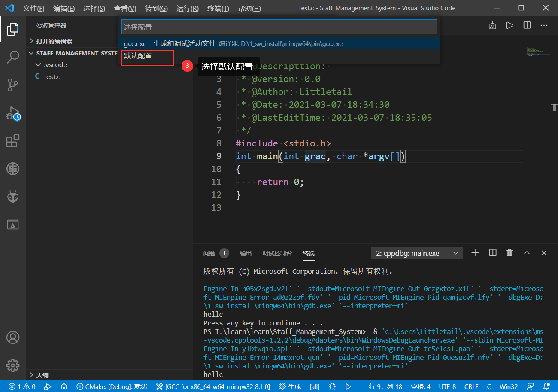The height and width of the screenshot is (392, 558).
Task: Change indentation via 空格: 4
Action: 420,386
